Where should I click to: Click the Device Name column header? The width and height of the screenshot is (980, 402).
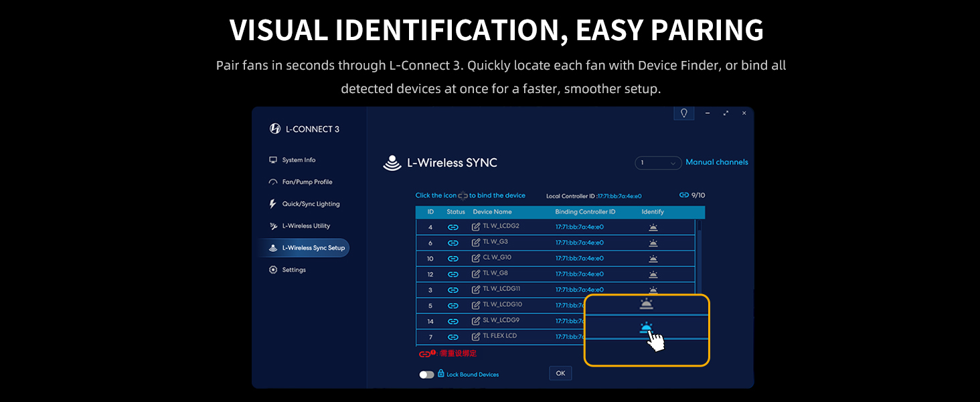492,212
